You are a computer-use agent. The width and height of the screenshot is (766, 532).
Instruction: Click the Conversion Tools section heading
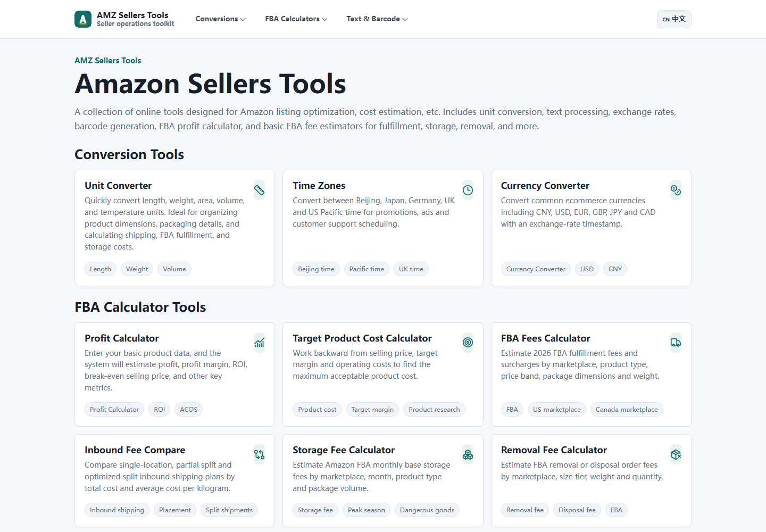click(x=129, y=155)
